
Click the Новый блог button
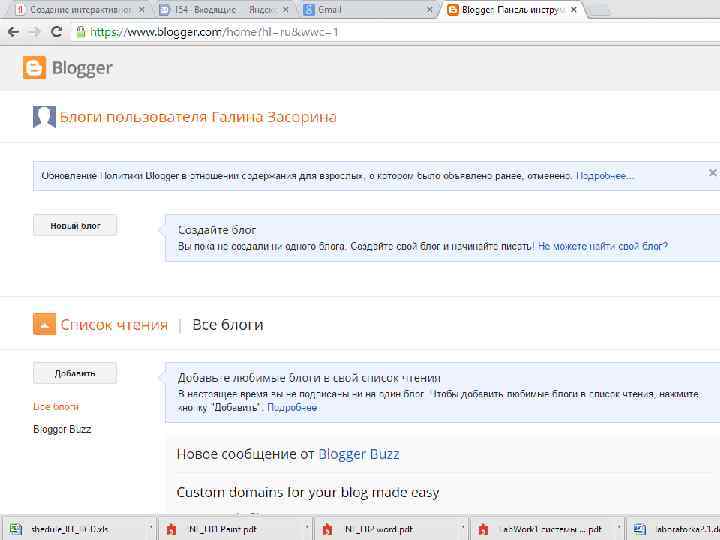(75, 225)
